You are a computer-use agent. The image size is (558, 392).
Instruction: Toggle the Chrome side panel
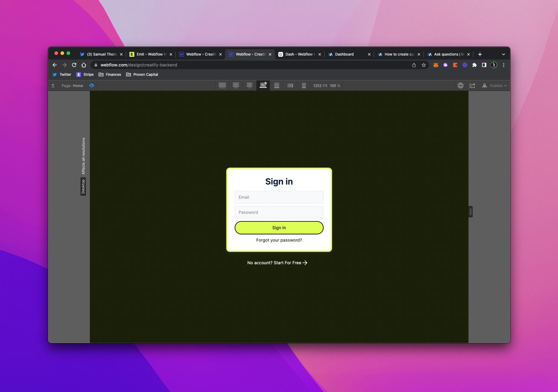point(484,65)
